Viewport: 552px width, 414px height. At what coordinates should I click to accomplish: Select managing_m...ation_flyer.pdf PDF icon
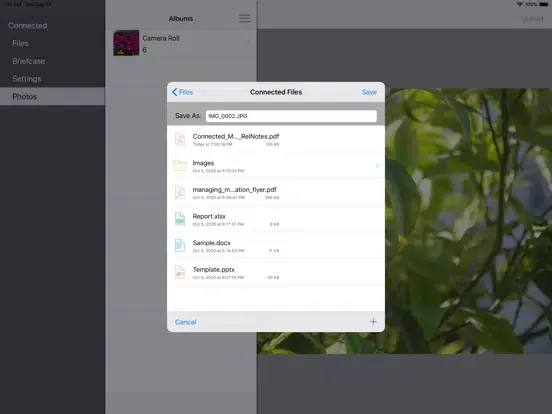point(180,193)
